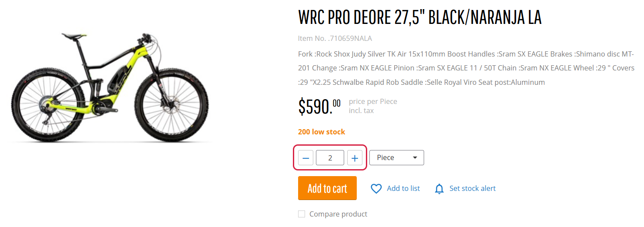Click the 'incl. tax' note
Image resolution: width=644 pixels, height=227 pixels.
(x=361, y=110)
